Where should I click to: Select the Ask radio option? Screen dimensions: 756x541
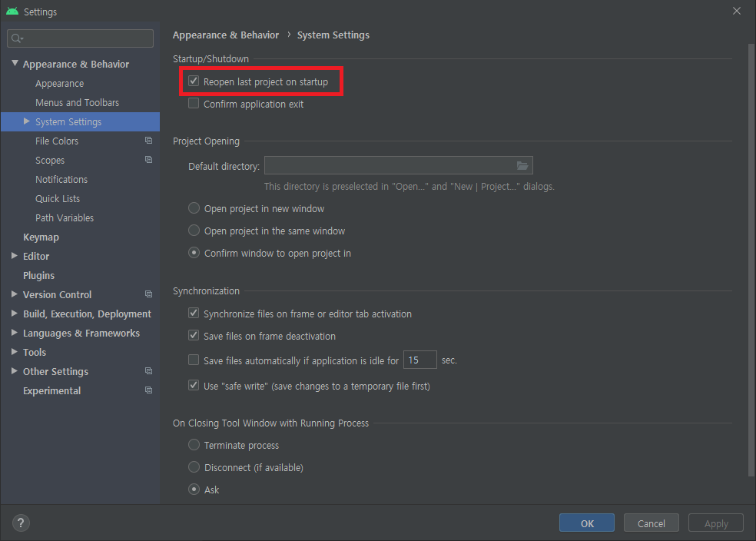194,490
